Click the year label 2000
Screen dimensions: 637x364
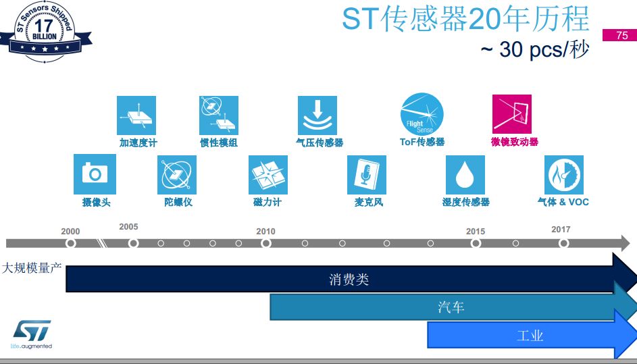[x=70, y=232]
